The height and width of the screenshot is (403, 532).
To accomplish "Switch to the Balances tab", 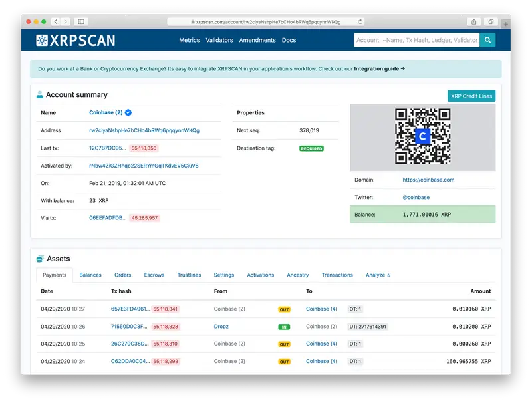I will coord(90,275).
